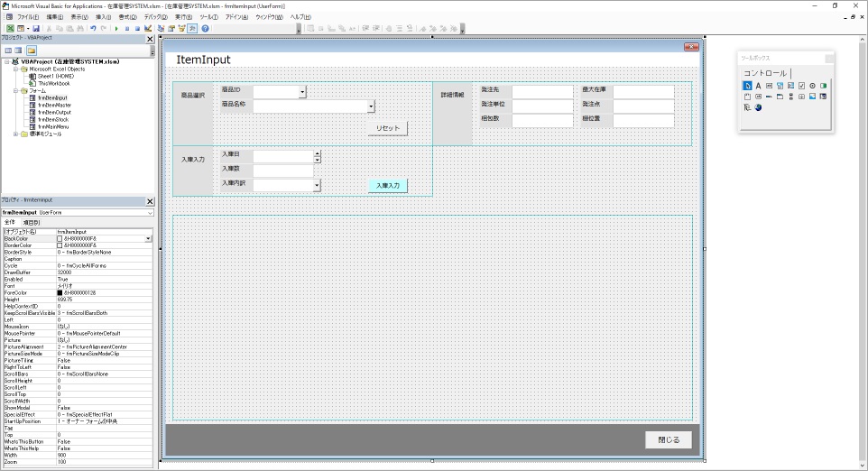Click the Reset (stop) toolbar icon
The height and width of the screenshot is (471, 868).
click(x=138, y=28)
